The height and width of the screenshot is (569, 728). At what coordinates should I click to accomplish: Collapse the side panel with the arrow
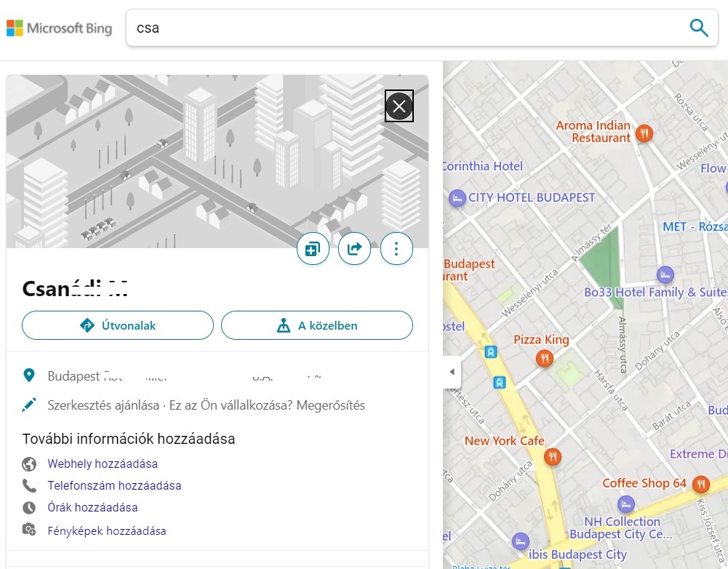452,372
